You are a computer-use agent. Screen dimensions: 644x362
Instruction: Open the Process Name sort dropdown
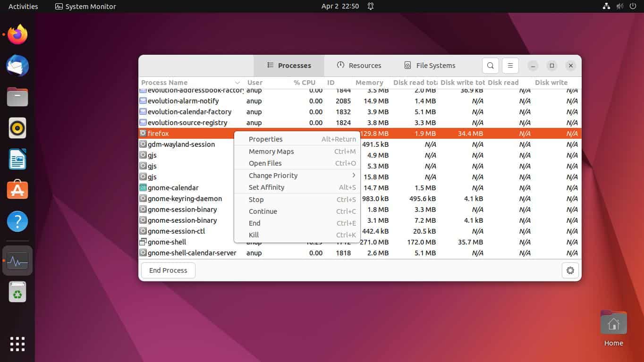coord(238,83)
